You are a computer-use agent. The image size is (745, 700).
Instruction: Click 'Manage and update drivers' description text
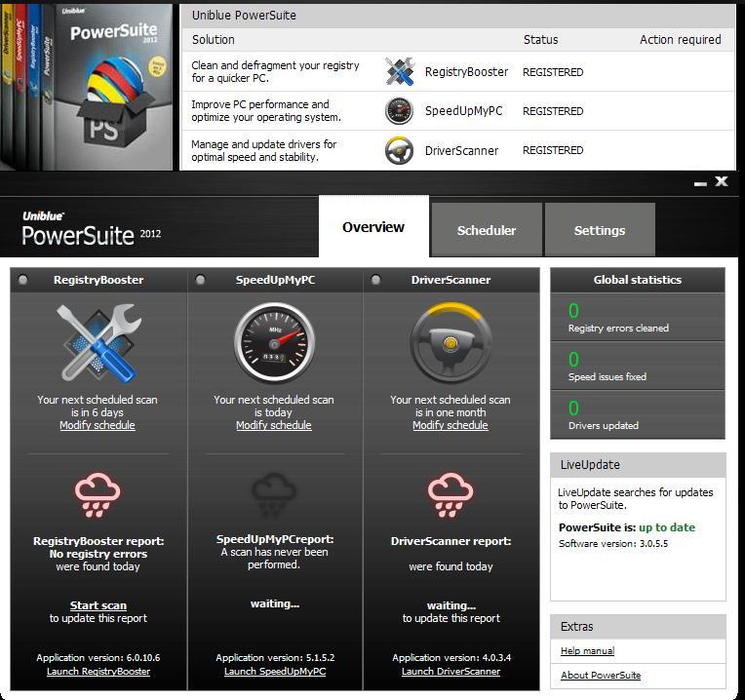coord(263,150)
